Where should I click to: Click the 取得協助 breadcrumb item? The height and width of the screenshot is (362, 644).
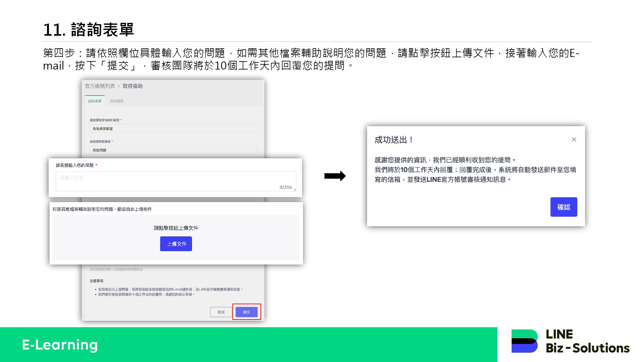[x=133, y=86]
